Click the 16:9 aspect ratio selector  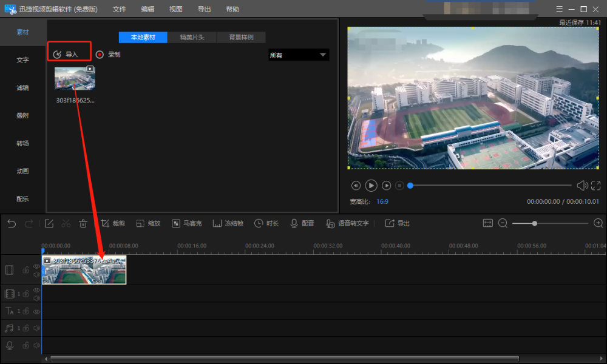point(382,201)
